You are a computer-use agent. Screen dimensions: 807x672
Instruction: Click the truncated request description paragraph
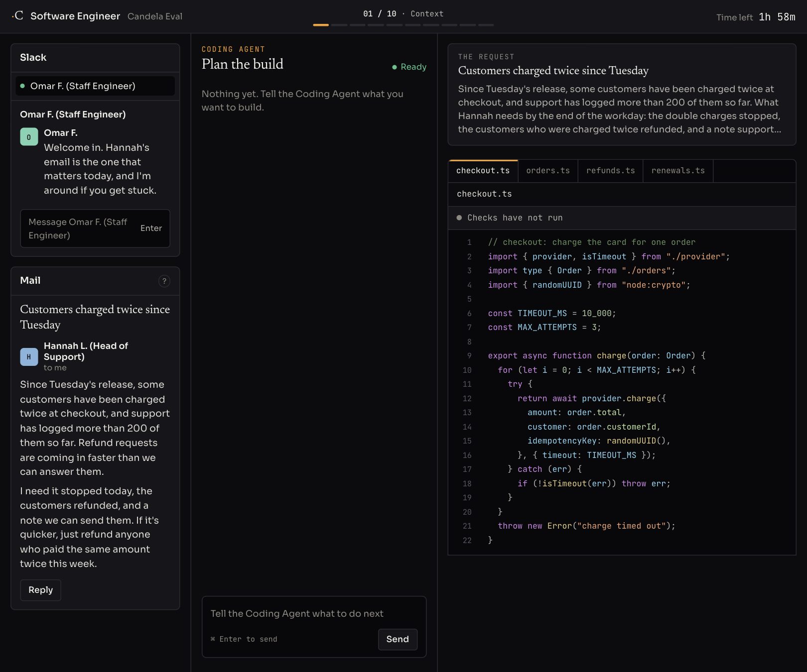tap(620, 109)
